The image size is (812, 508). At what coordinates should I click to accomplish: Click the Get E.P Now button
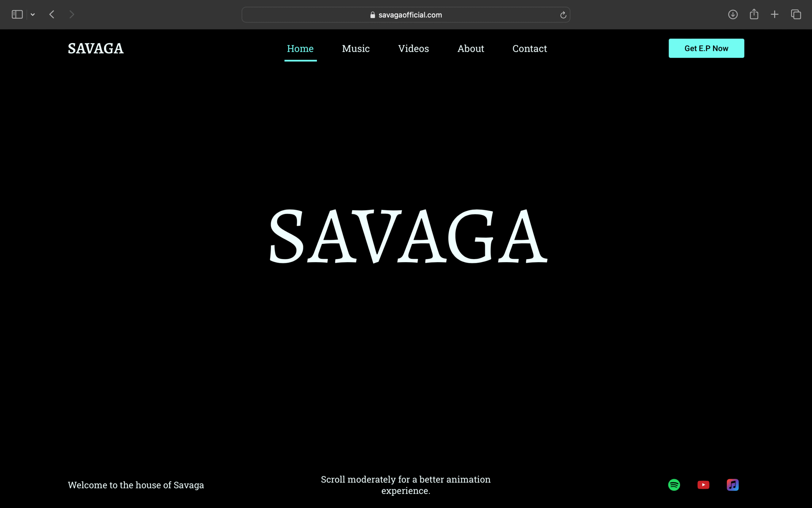pos(706,48)
